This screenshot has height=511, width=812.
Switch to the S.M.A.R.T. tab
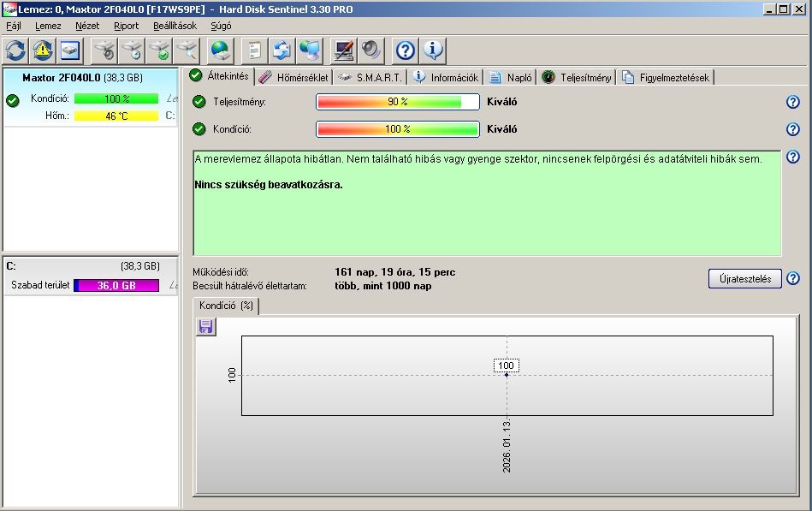370,78
